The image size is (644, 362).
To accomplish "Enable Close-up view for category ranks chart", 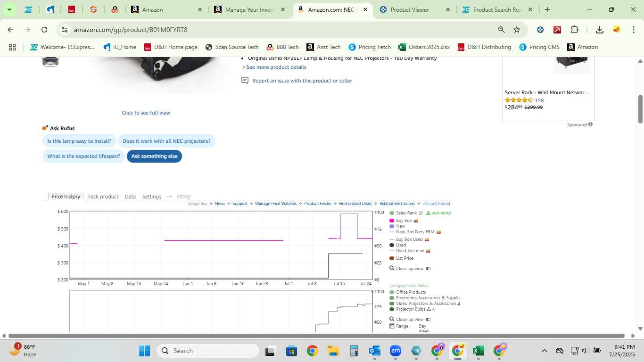I will pyautogui.click(x=410, y=320).
